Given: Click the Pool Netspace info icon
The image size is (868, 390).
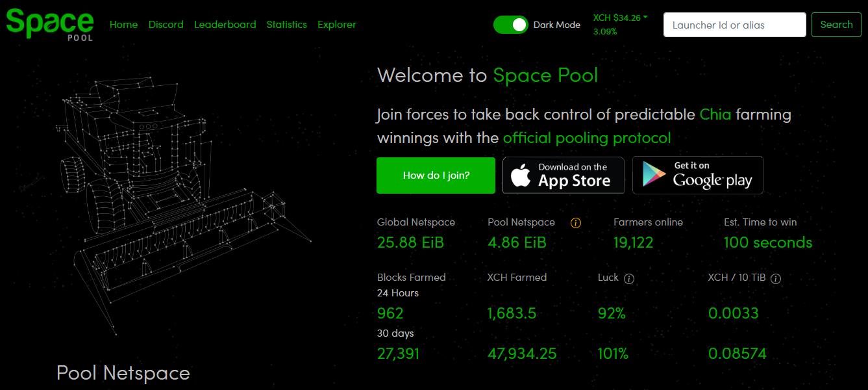Looking at the screenshot, I should [576, 223].
